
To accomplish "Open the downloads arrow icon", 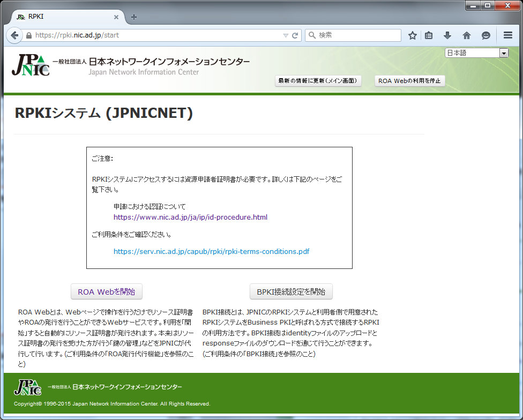I will 447,35.
